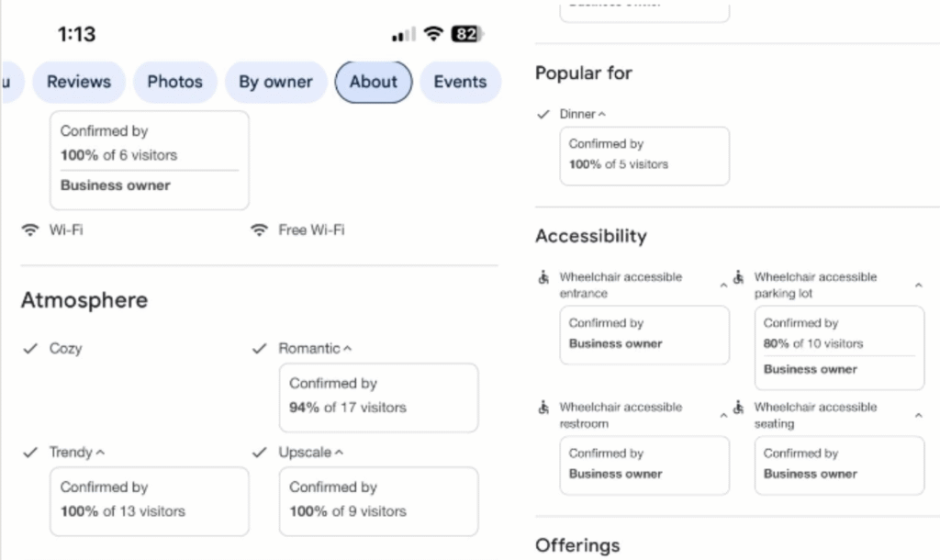The height and width of the screenshot is (560, 940).
Task: Click the checkmark next to Cozy
Action: (x=30, y=349)
